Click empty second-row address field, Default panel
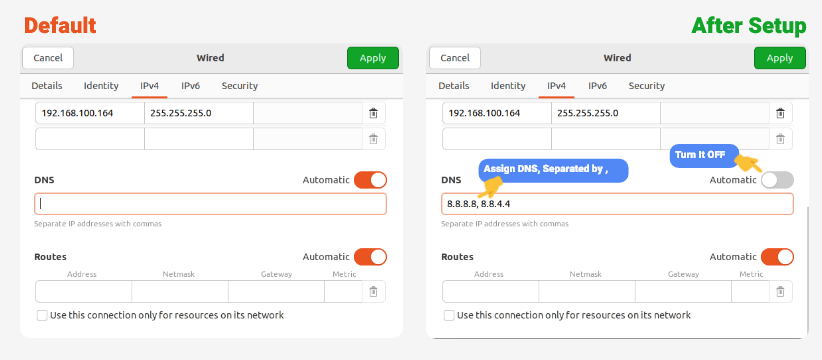Image resolution: width=822 pixels, height=360 pixels. click(90, 139)
